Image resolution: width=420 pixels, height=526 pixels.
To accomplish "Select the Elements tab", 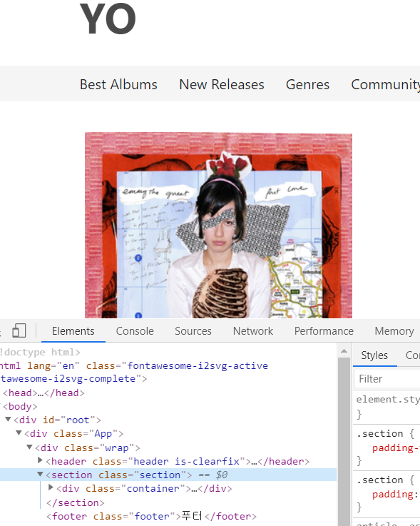I will coord(73,331).
